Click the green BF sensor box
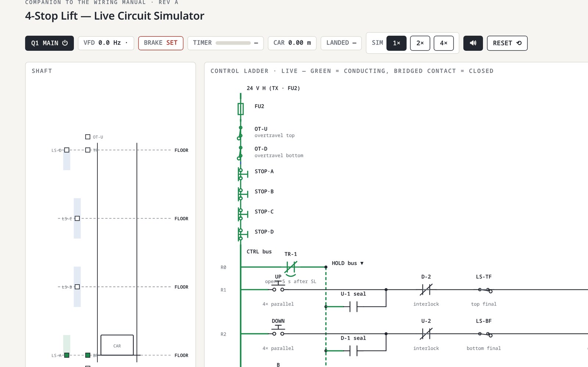This screenshot has height=367, width=588. click(x=88, y=355)
